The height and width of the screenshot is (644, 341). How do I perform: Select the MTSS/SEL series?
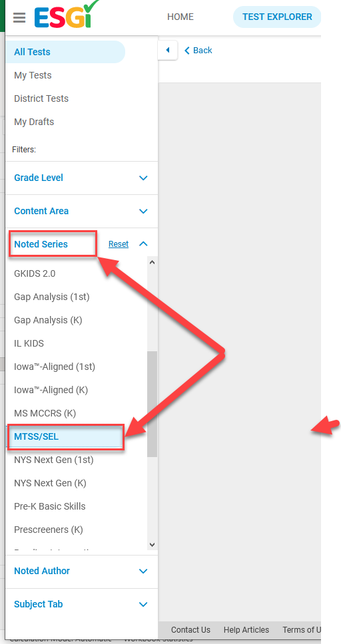65,436
